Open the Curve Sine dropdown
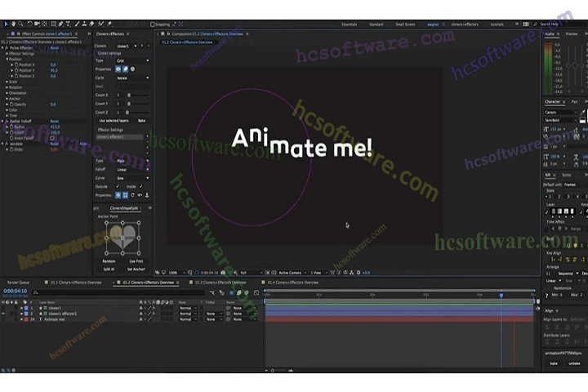 click(132, 178)
